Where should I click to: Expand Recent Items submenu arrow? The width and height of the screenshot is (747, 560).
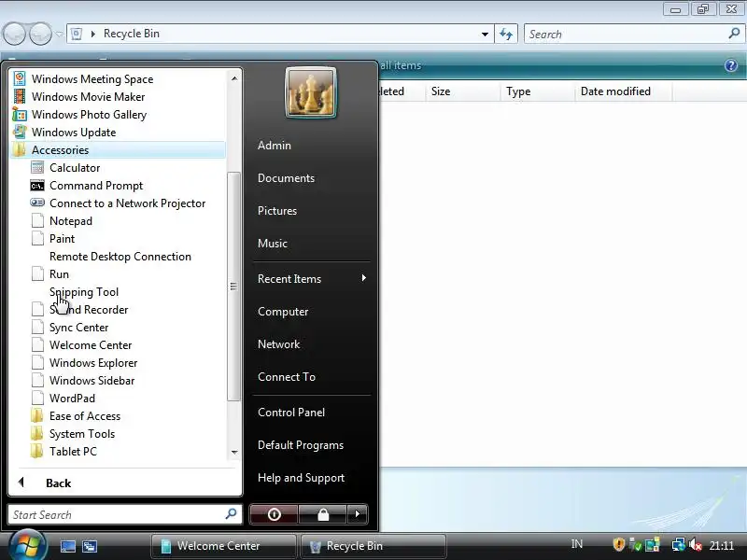click(364, 278)
